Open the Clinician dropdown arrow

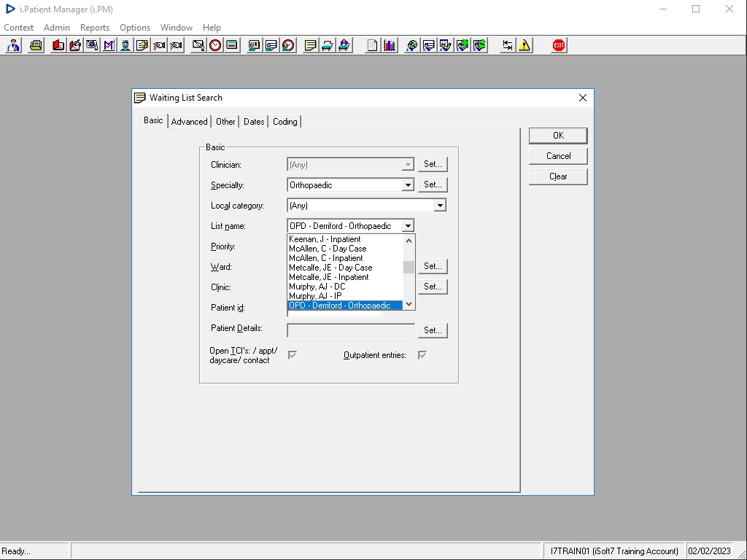click(408, 165)
